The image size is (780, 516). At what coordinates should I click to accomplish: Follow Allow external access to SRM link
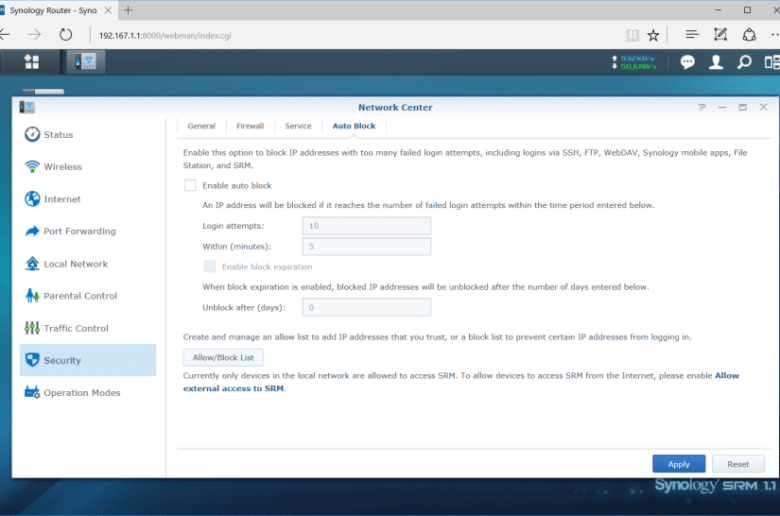461,382
